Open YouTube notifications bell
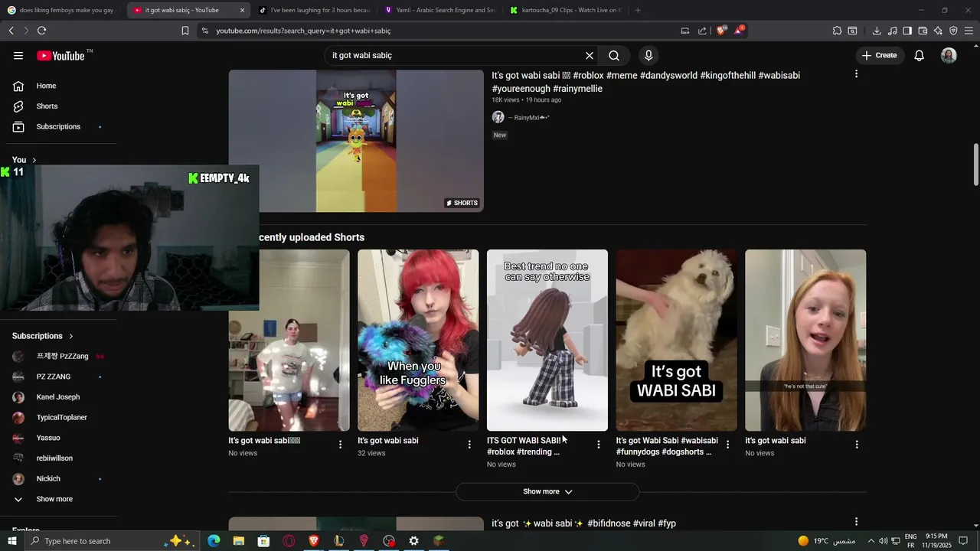Image resolution: width=980 pixels, height=551 pixels. coord(919,55)
